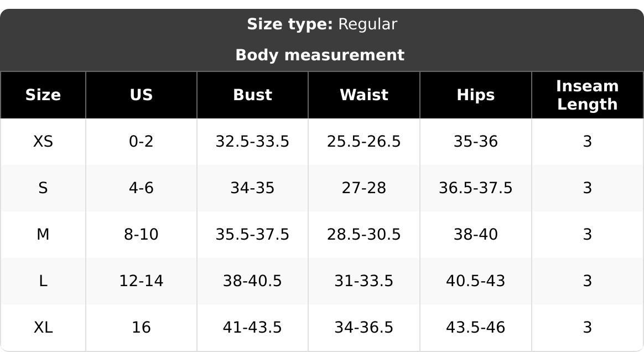Image resolution: width=644 pixels, height=352 pixels.
Task: Click the Hips column header
Action: point(476,95)
